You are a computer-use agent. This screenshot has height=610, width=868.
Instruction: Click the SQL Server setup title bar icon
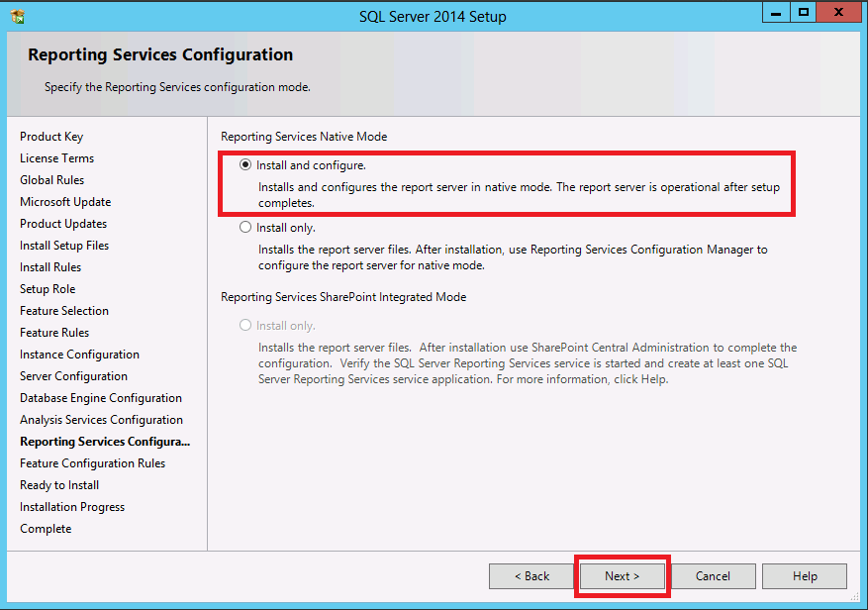pyautogui.click(x=18, y=17)
